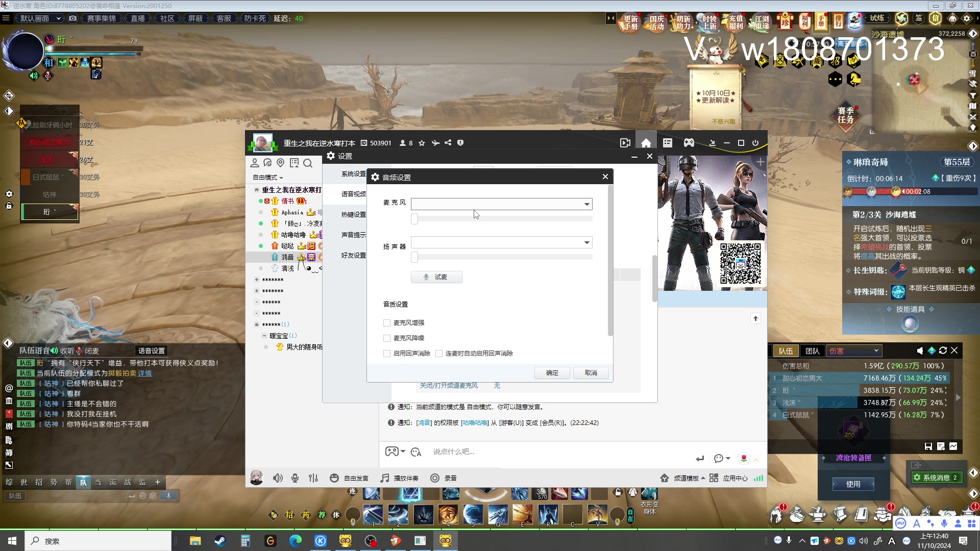980x551 pixels.
Task: Click the speaker volume icon in YY bottom bar
Action: [x=278, y=478]
